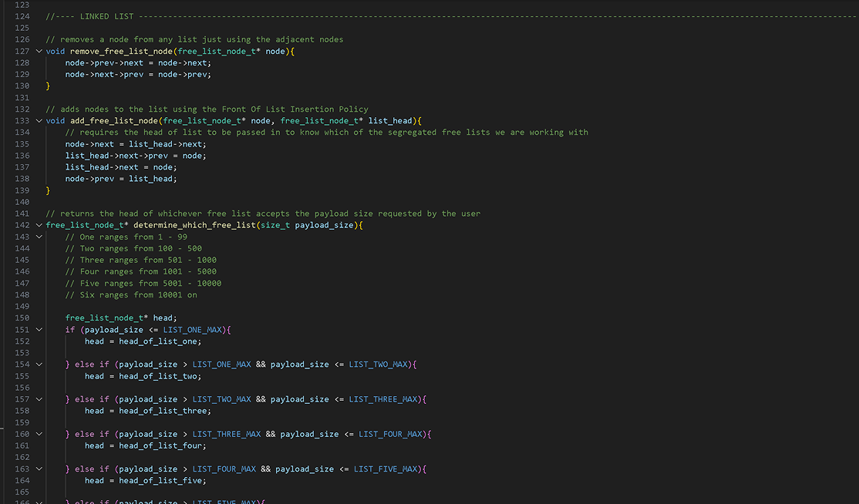Collapse the remove_free_list_node function at line 127

[x=39, y=51]
